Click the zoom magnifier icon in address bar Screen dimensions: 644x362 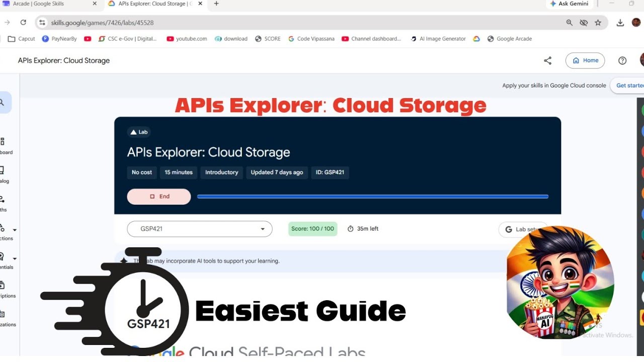[x=570, y=23]
